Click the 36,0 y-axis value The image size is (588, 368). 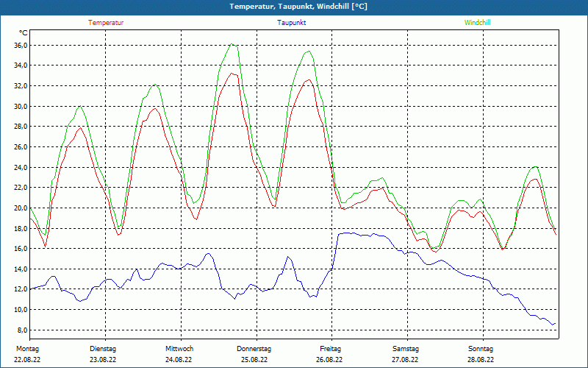coord(21,46)
